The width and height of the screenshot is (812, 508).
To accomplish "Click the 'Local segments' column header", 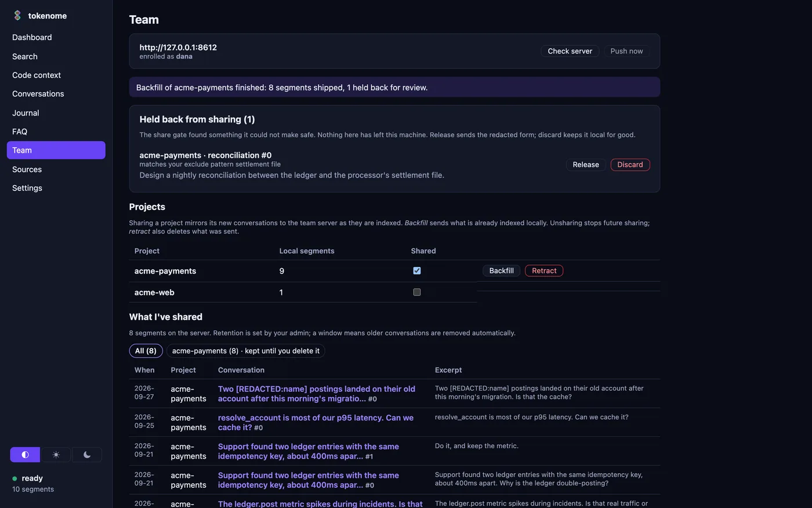I will [307, 251].
